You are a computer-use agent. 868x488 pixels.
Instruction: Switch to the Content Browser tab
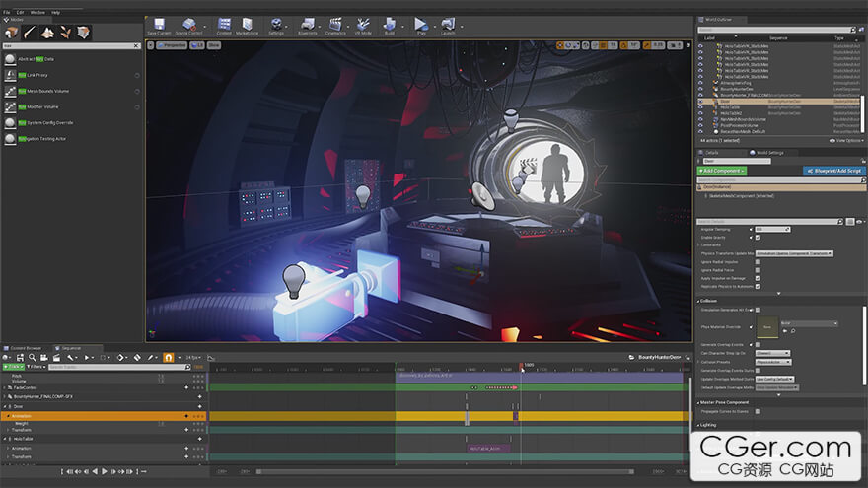[x=24, y=348]
